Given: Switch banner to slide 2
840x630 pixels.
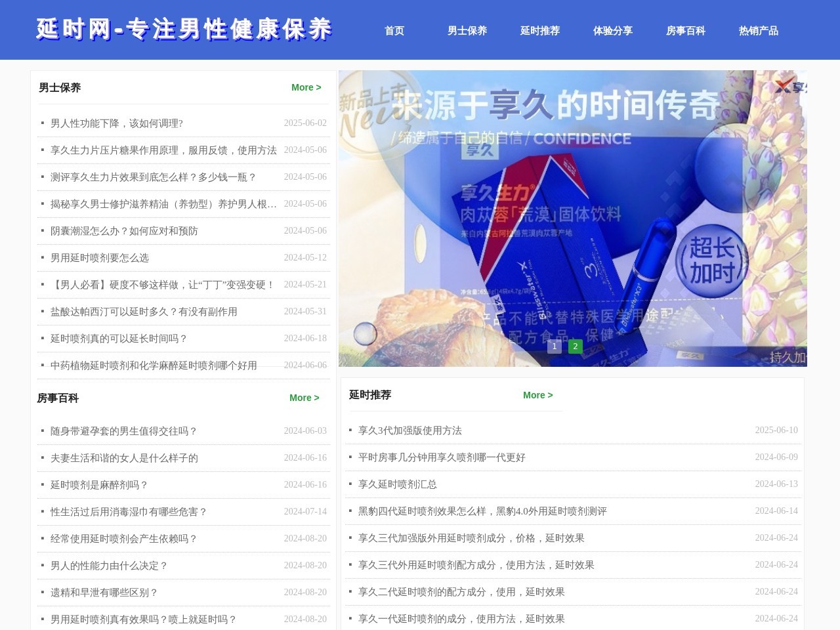Looking at the screenshot, I should pyautogui.click(x=575, y=346).
